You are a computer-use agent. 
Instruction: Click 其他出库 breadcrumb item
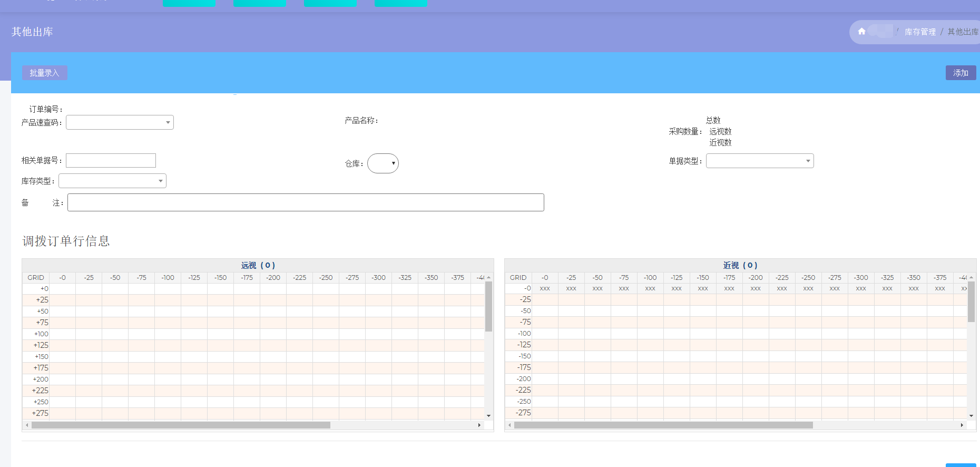pos(963,32)
